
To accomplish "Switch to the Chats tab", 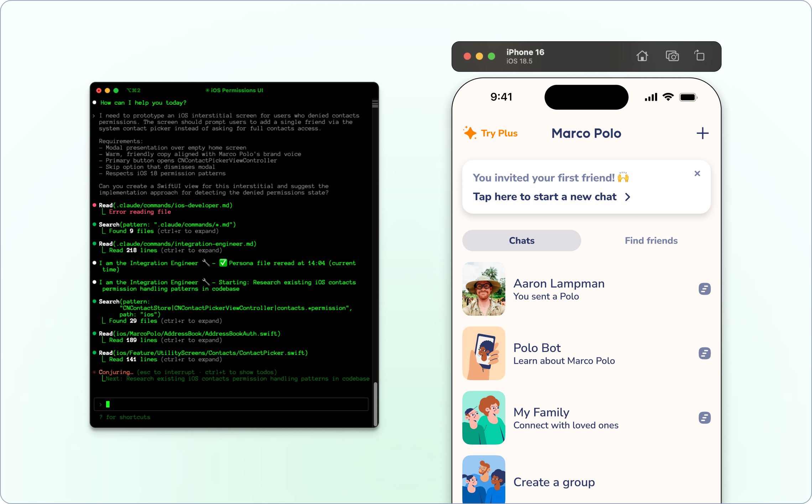I will (521, 241).
